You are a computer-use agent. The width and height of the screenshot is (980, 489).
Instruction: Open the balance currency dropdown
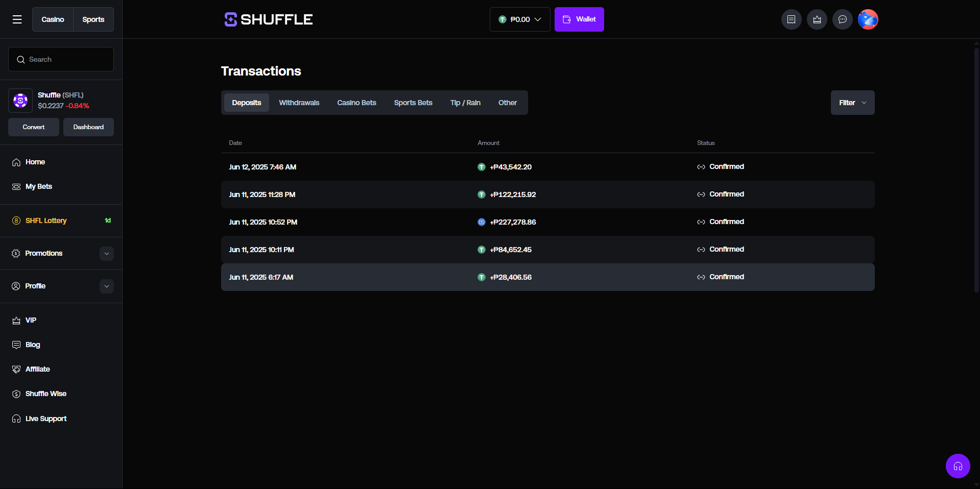tap(520, 19)
